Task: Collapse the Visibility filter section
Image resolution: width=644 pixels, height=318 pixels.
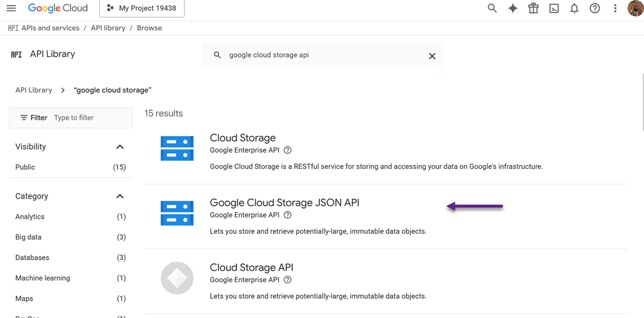Action: (120, 147)
